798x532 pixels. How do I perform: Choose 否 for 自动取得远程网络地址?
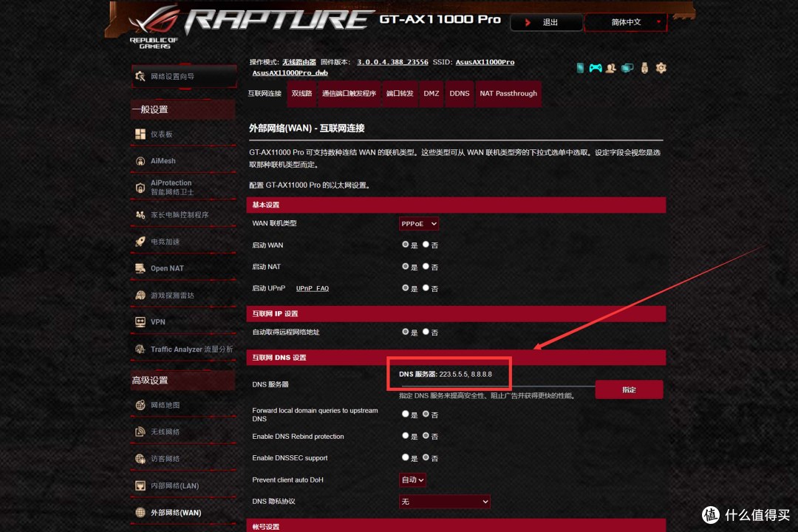[426, 332]
